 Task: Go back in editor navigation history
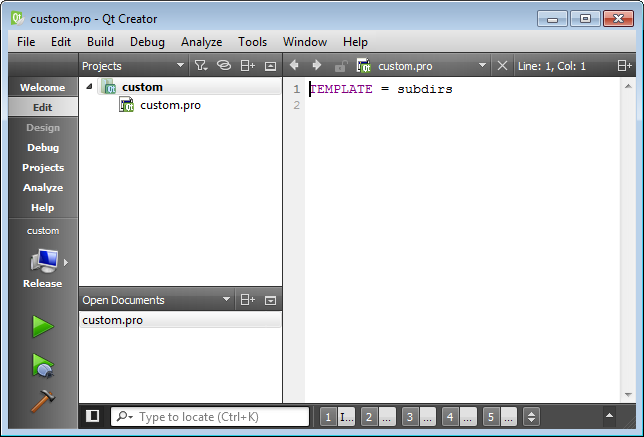(x=294, y=65)
